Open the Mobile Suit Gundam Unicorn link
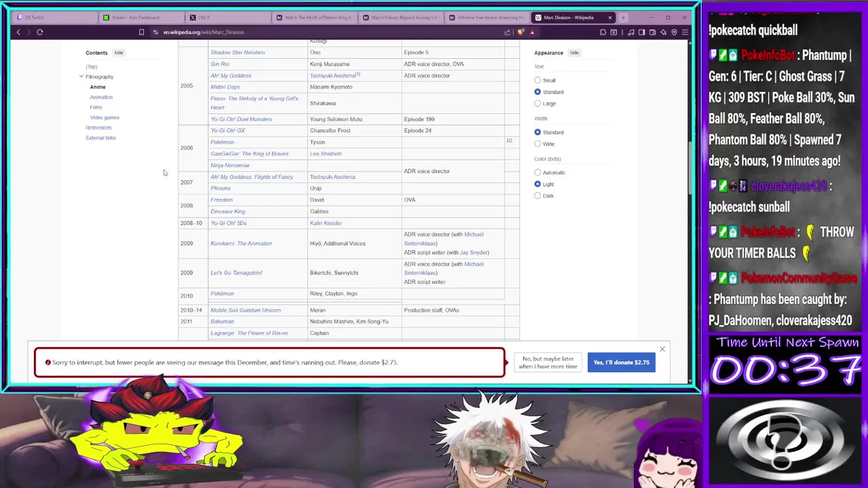 (x=245, y=310)
